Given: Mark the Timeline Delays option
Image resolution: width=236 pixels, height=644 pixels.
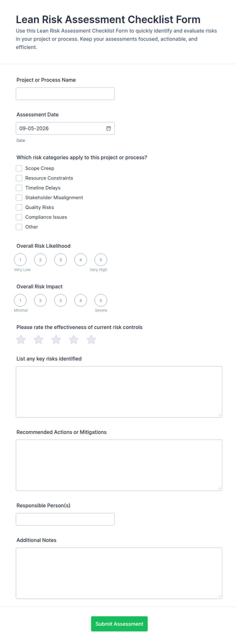Looking at the screenshot, I should coord(19,188).
